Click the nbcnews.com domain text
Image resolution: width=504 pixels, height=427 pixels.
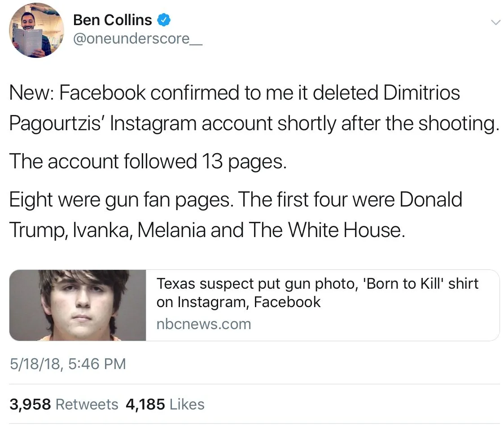(x=203, y=324)
